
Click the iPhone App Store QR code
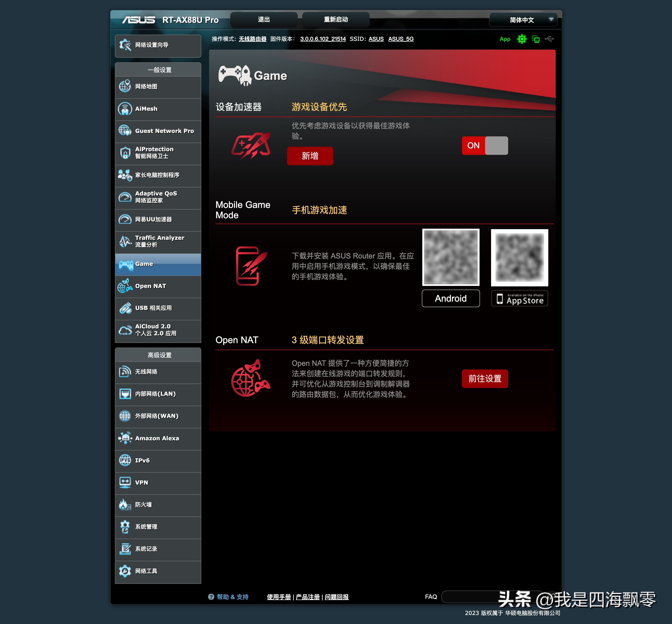tap(519, 258)
